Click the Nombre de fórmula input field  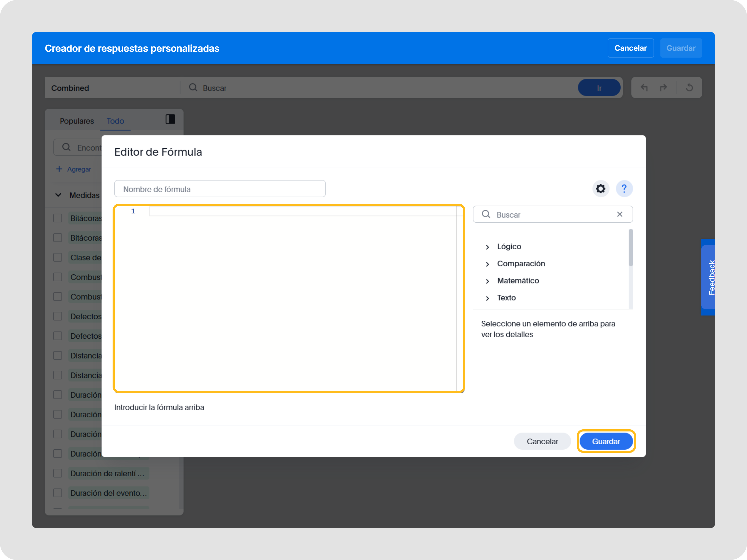coord(220,189)
